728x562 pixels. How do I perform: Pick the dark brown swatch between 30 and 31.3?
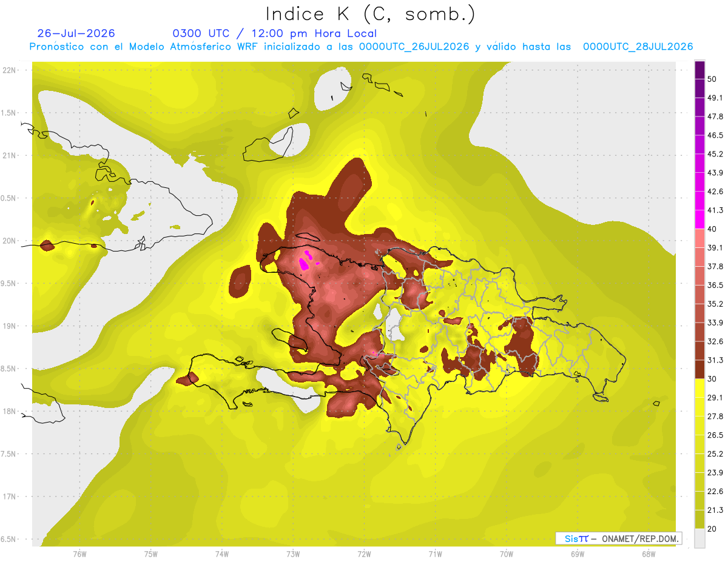(699, 369)
